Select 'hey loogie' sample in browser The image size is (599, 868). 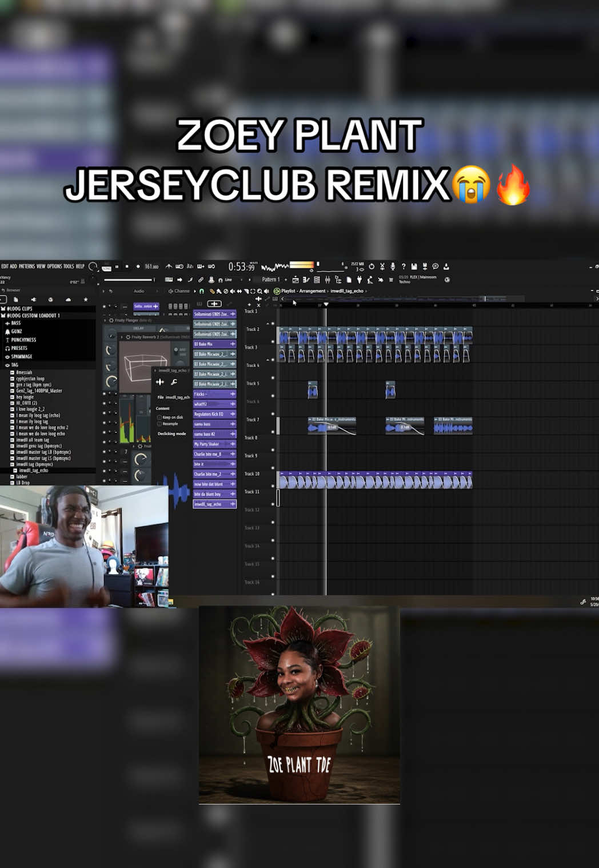(25, 397)
